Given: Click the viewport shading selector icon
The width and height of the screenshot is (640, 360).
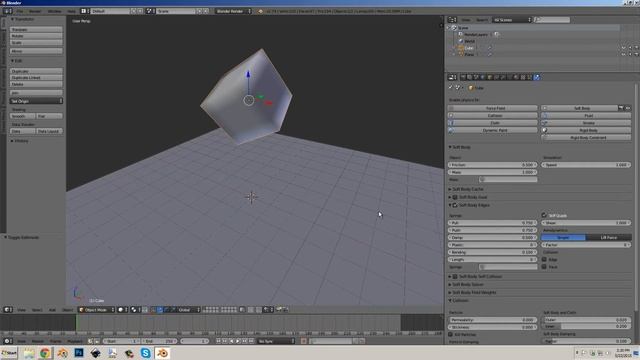Looking at the screenshot, I should 122,310.
